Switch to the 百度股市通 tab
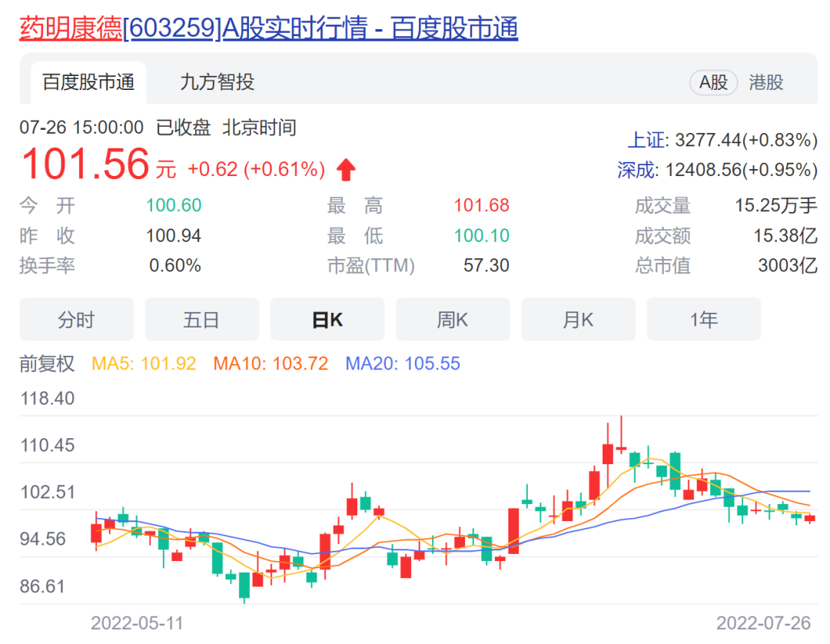This screenshot has width=830, height=644. (x=89, y=82)
